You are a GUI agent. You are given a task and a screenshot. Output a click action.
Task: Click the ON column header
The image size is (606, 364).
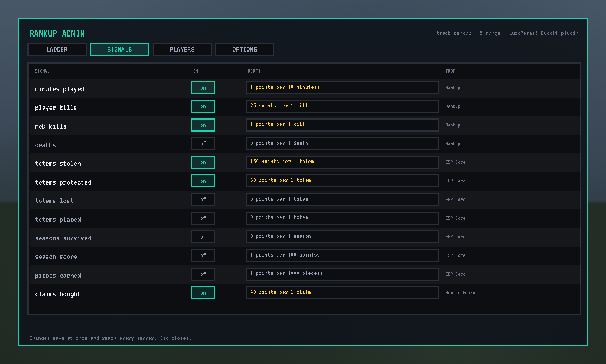coord(195,71)
